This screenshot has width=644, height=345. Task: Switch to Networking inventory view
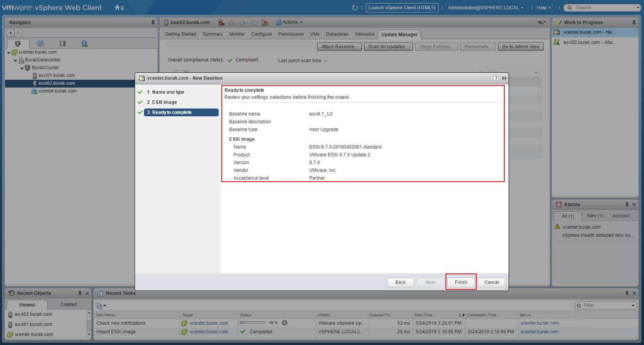[84, 44]
